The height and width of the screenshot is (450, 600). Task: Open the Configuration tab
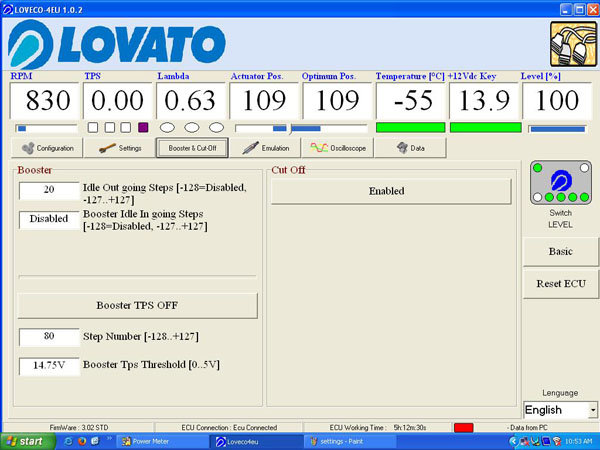click(47, 148)
